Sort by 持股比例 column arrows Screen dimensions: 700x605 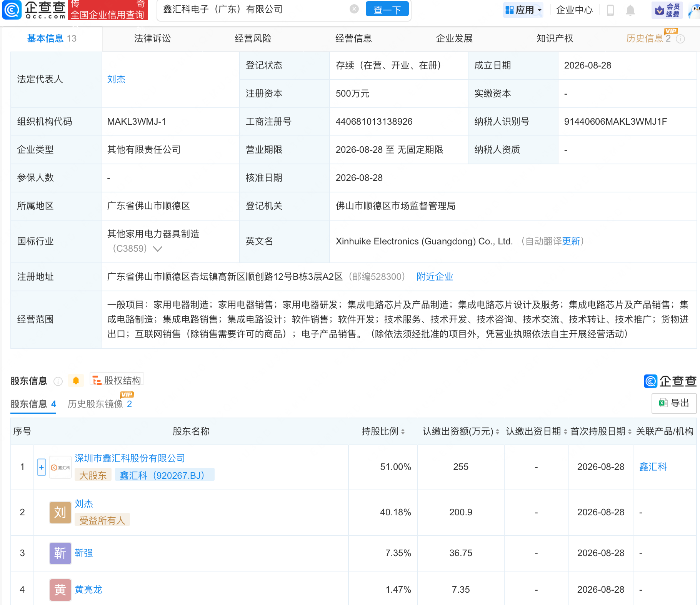click(403, 432)
